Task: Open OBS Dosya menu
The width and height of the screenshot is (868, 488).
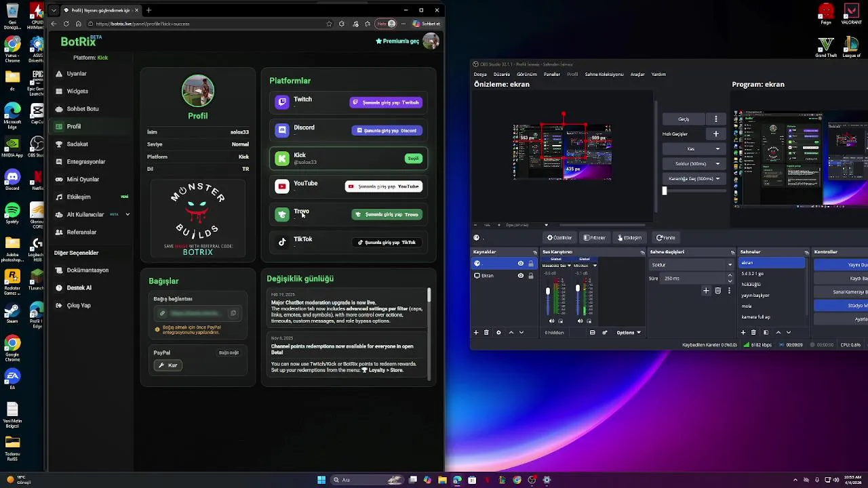Action: 480,74
